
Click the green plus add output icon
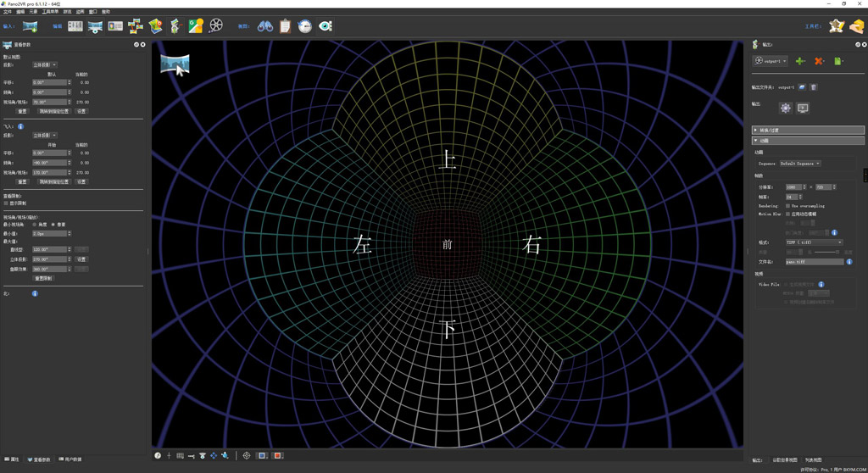coord(800,61)
